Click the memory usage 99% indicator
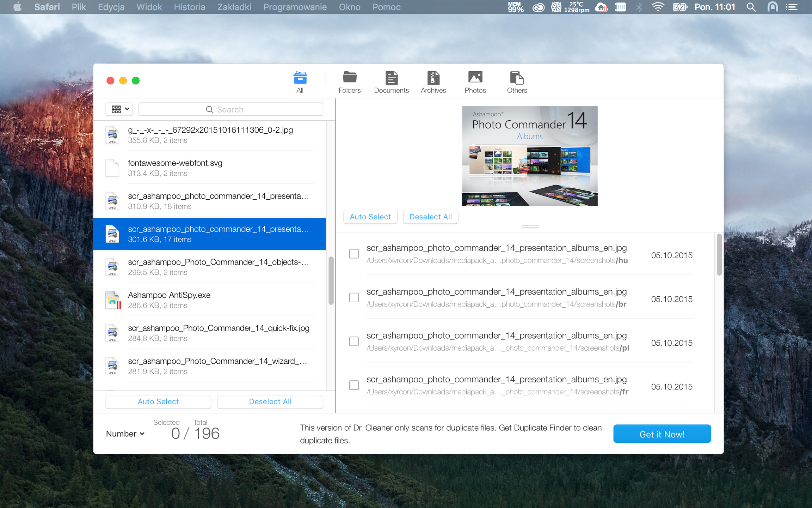812x508 pixels. coord(516,7)
